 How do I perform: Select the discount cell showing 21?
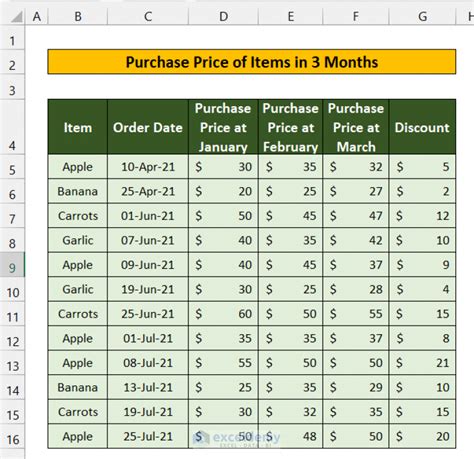pyautogui.click(x=422, y=363)
